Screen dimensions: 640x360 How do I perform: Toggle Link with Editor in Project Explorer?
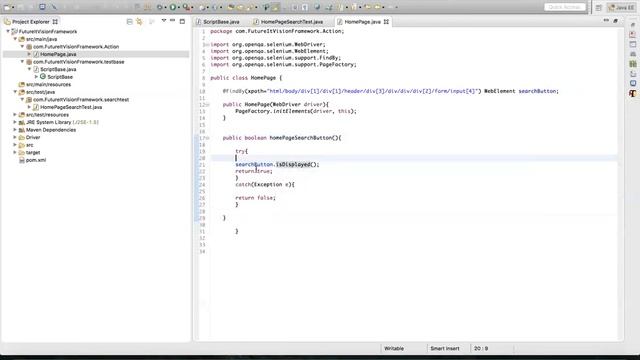pos(139,22)
